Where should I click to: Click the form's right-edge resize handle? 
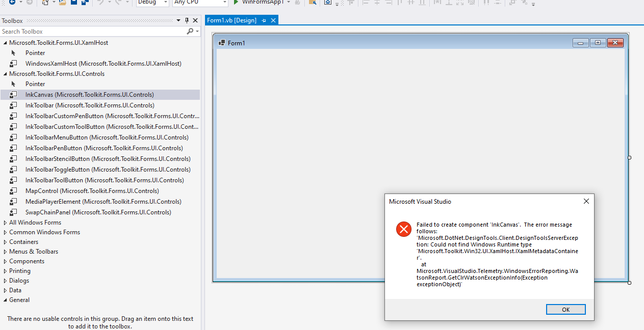(629, 158)
